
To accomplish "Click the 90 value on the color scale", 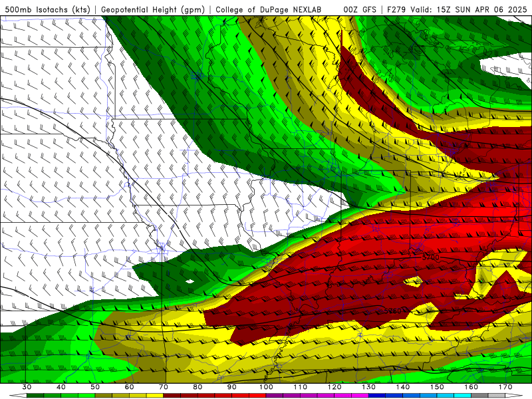I will 231,387.
